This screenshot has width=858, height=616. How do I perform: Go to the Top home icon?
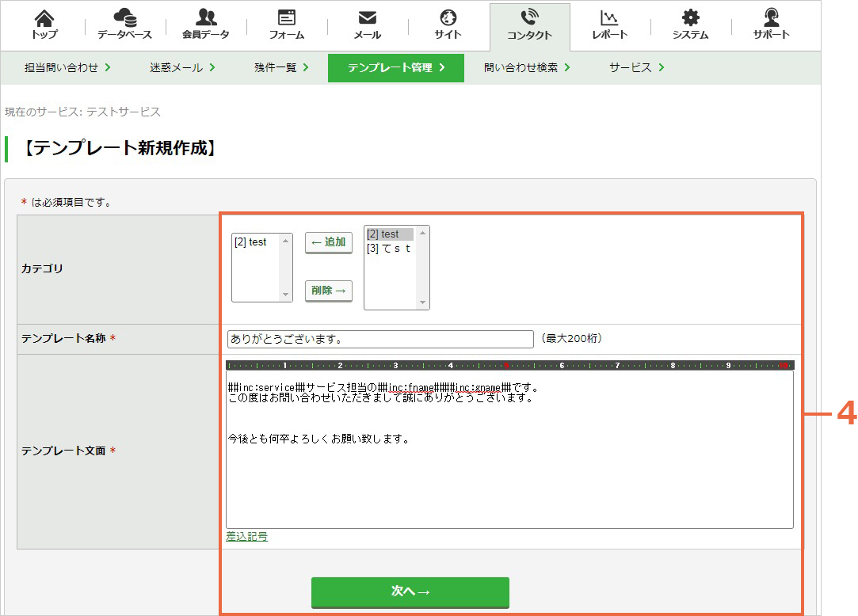click(44, 18)
